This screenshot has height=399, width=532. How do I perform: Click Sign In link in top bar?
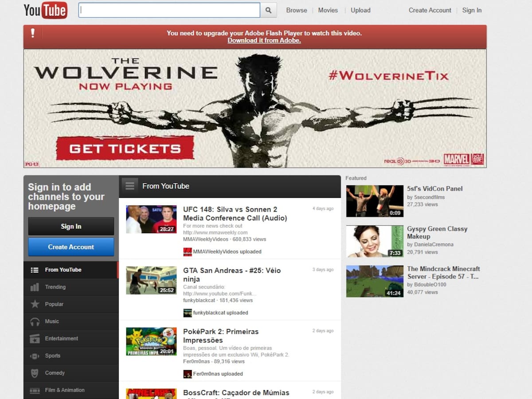pyautogui.click(x=472, y=10)
